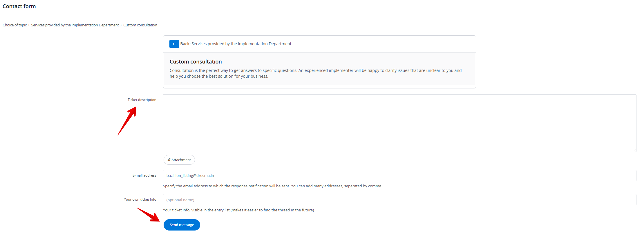The height and width of the screenshot is (234, 644).
Task: Click the Custom consultation panel heading
Action: coord(196,62)
